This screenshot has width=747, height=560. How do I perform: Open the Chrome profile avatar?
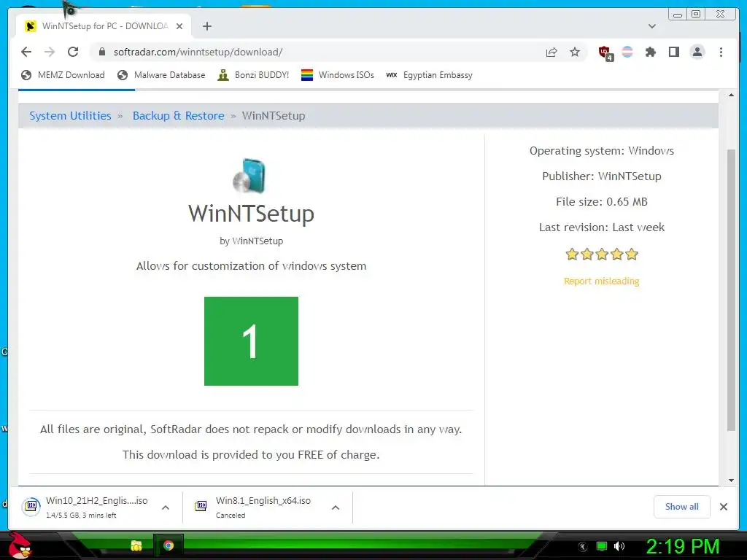coord(697,52)
